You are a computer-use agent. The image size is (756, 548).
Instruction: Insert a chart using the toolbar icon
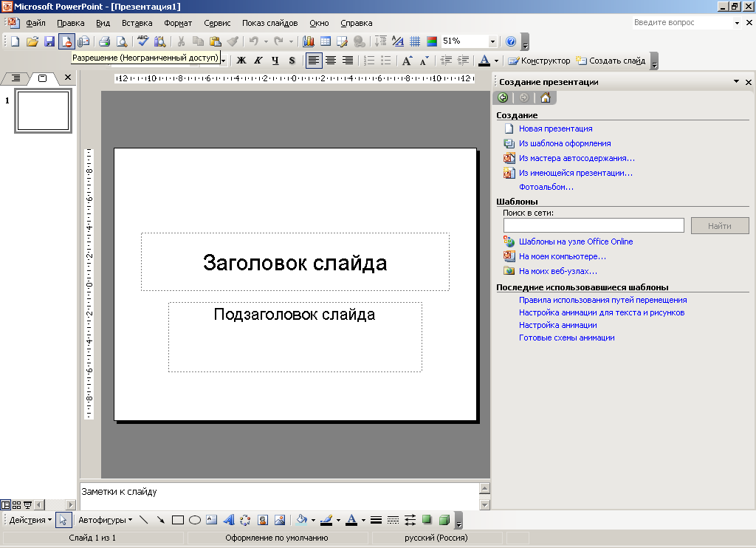309,41
